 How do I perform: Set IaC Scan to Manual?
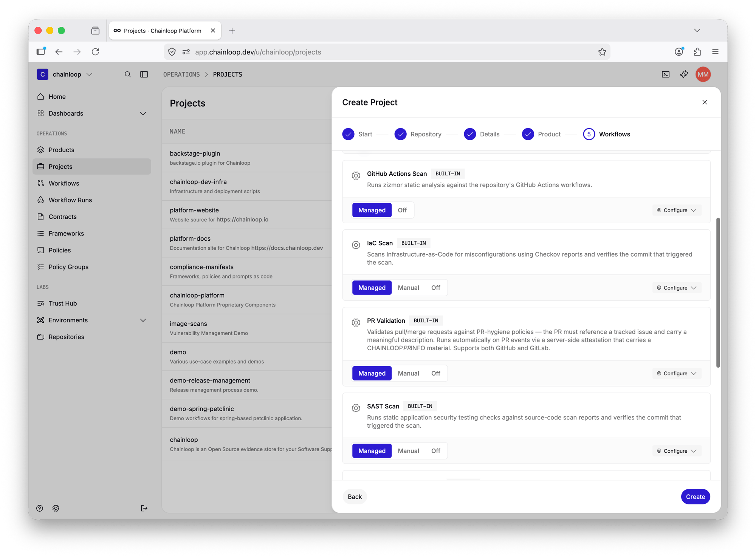click(x=408, y=288)
